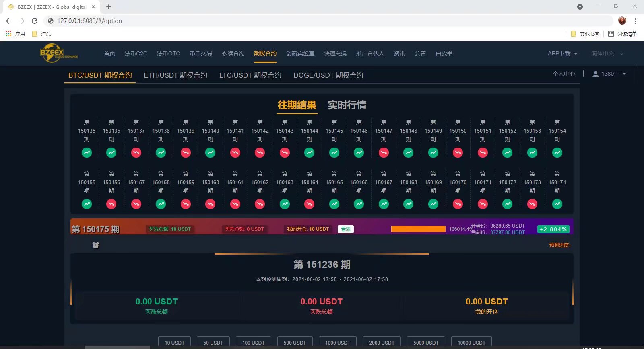
Task: Open 公告 in the navigation bar
Action: (420, 53)
